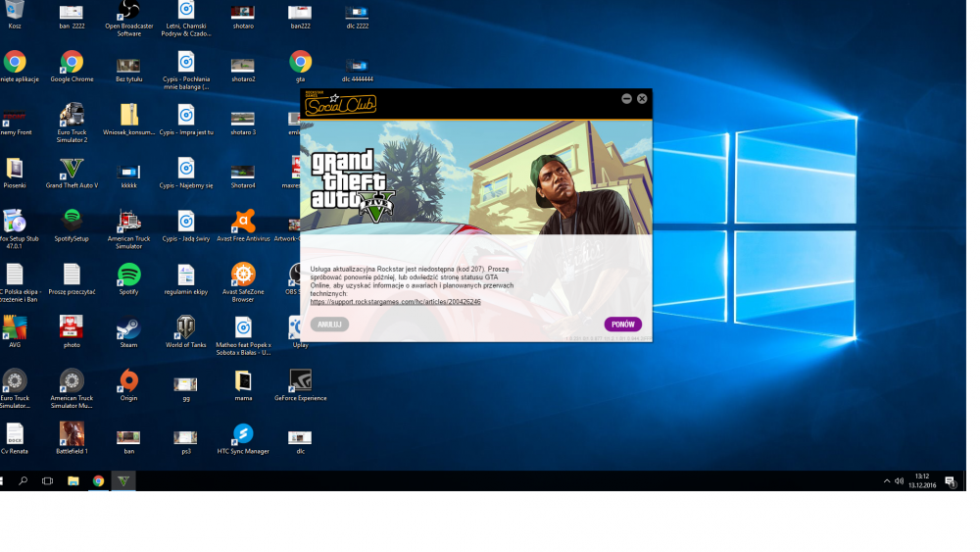Select the Grand Theft Auto V desktop icon
The width and height of the screenshot is (980, 552).
(x=72, y=174)
